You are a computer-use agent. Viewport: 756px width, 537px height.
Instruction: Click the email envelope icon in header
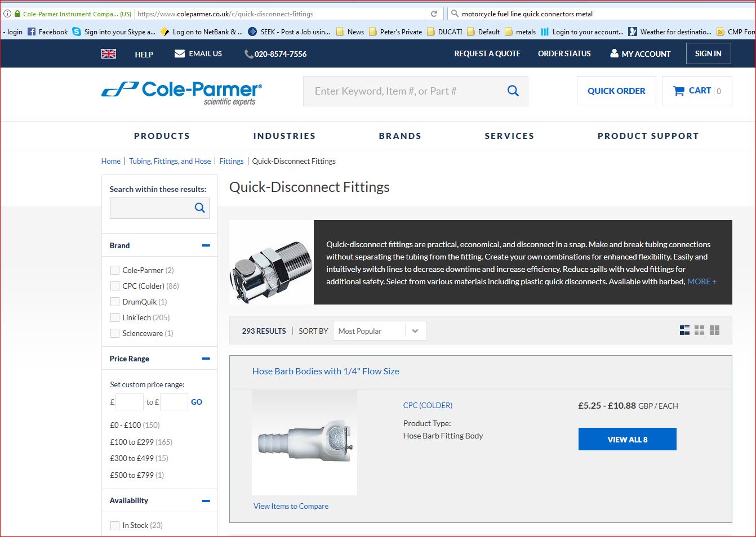180,53
